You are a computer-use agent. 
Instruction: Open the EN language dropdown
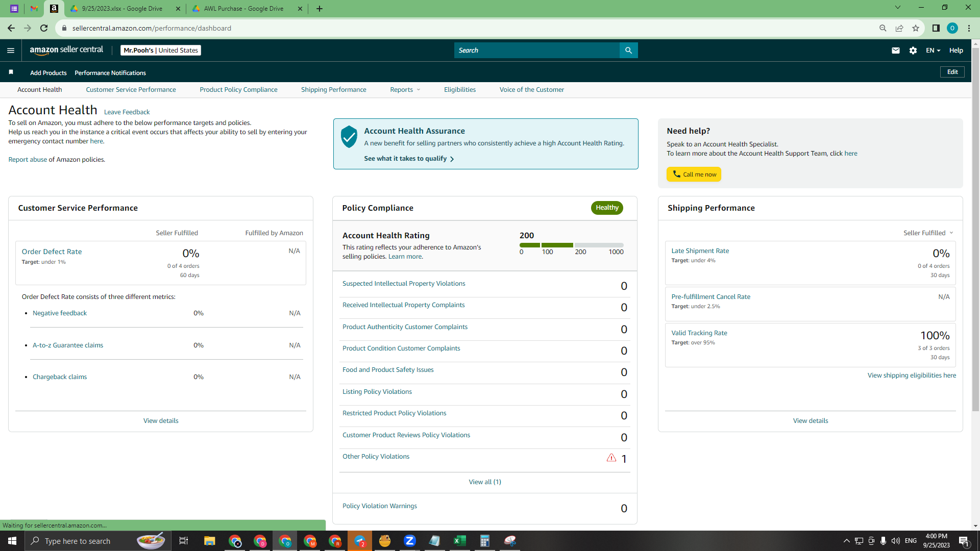tap(933, 51)
